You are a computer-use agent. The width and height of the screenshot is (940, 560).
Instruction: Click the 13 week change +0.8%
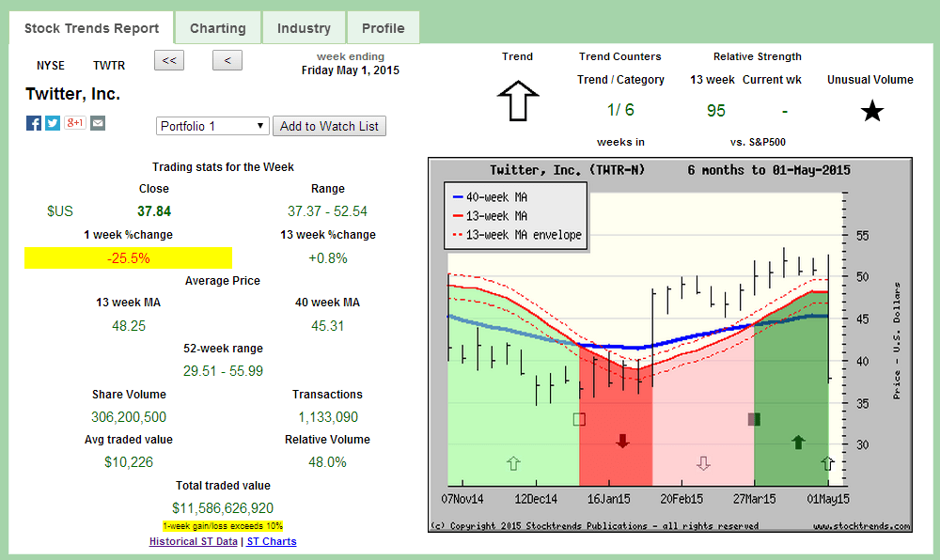[328, 258]
